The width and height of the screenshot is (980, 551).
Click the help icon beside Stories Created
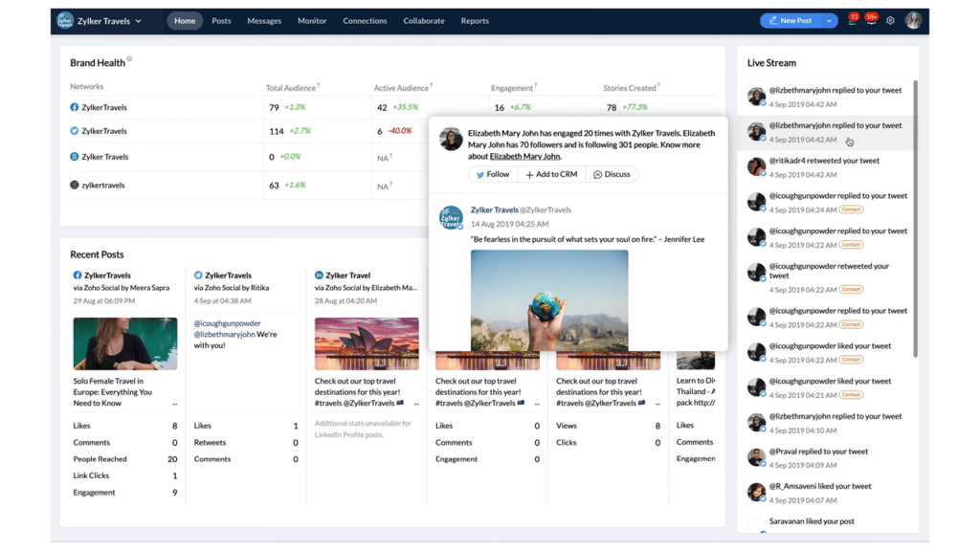658,85
